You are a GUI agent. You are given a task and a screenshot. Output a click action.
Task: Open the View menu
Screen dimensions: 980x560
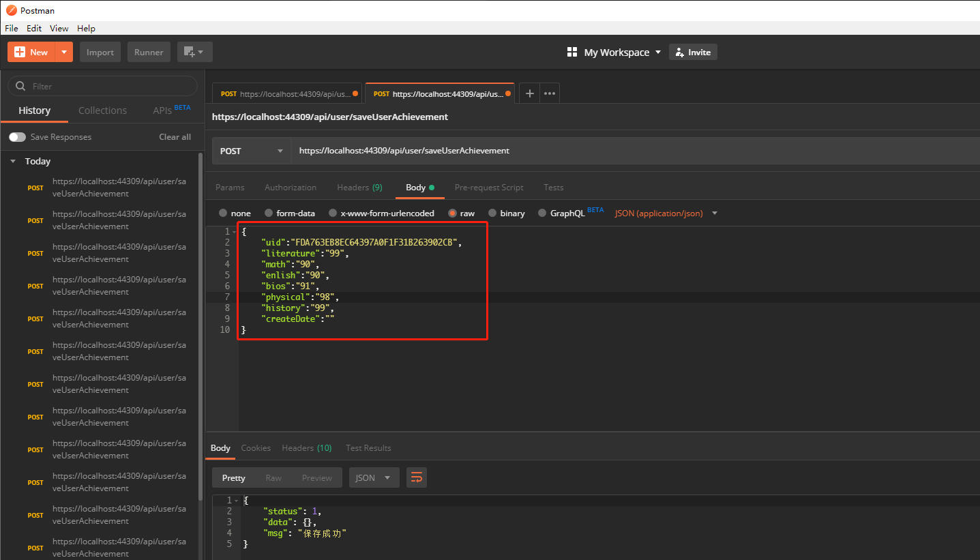[59, 28]
